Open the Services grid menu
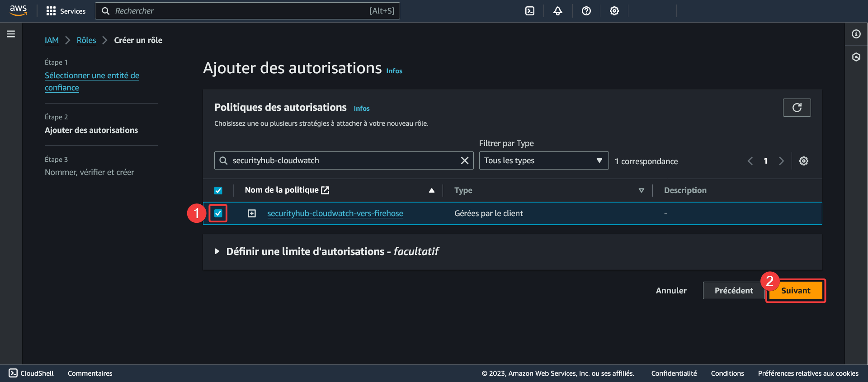This screenshot has height=382, width=868. point(66,11)
